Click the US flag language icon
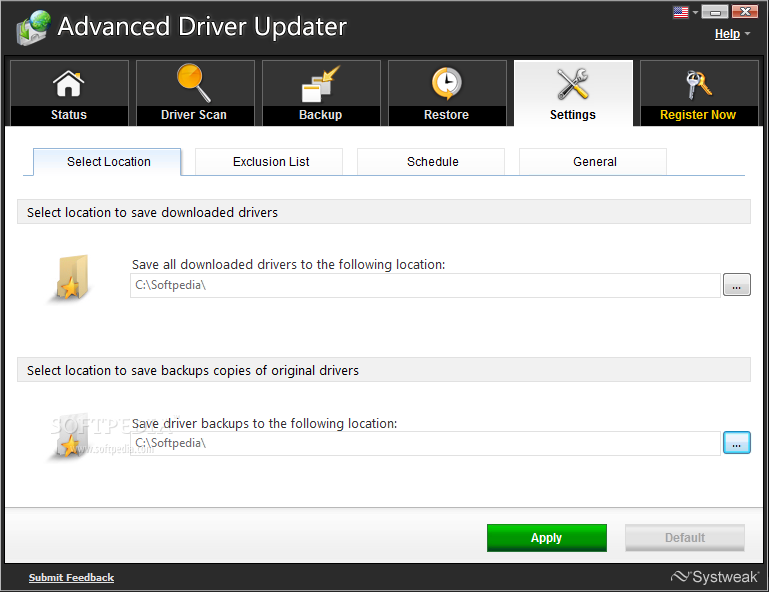Image resolution: width=769 pixels, height=592 pixels. [681, 12]
